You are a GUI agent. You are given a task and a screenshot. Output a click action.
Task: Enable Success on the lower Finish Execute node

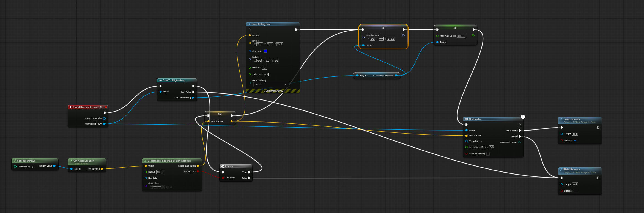575,191
